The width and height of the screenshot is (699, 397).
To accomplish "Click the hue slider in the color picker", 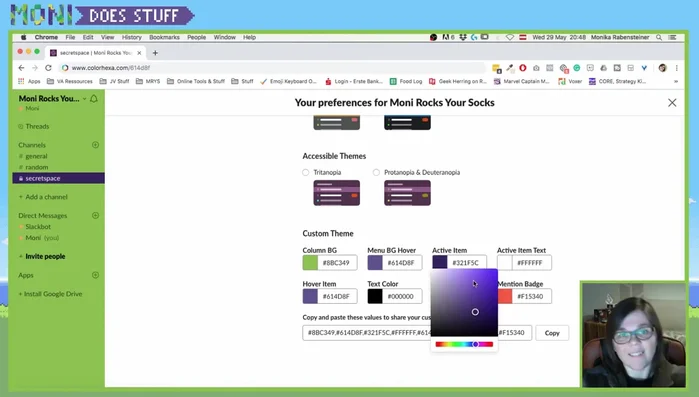I will 464,344.
